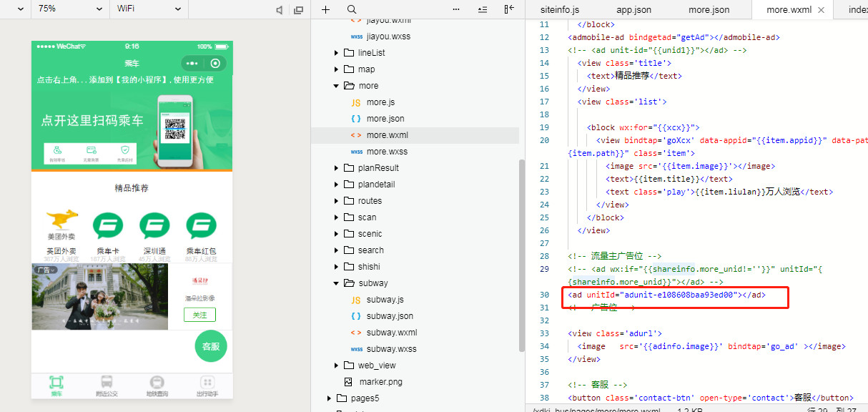Click the plus icon to add file
868x412 pixels.
point(326,9)
